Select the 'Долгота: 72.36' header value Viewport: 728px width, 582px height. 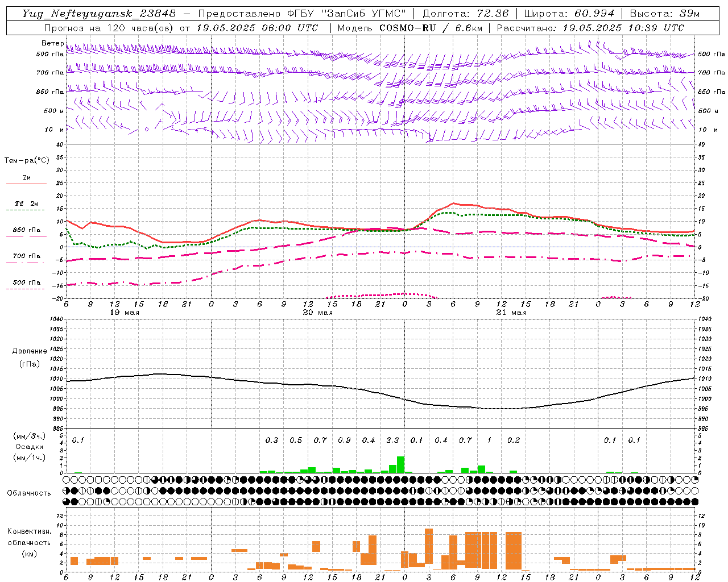pyautogui.click(x=465, y=14)
